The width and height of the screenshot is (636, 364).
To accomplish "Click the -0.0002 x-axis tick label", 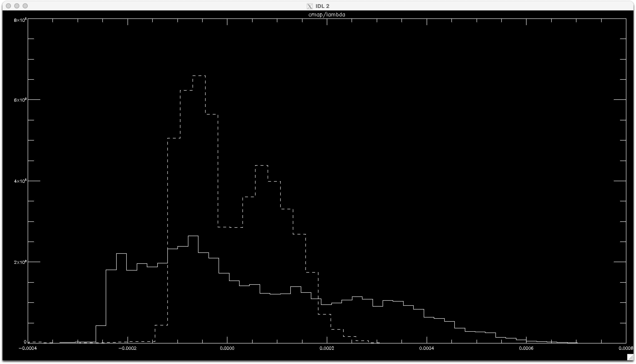I will click(127, 348).
